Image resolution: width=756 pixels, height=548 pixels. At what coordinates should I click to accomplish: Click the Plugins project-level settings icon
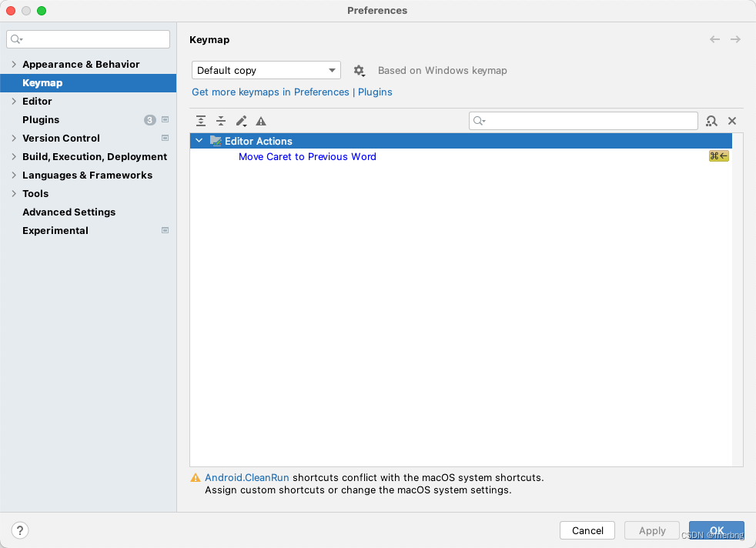click(x=165, y=119)
